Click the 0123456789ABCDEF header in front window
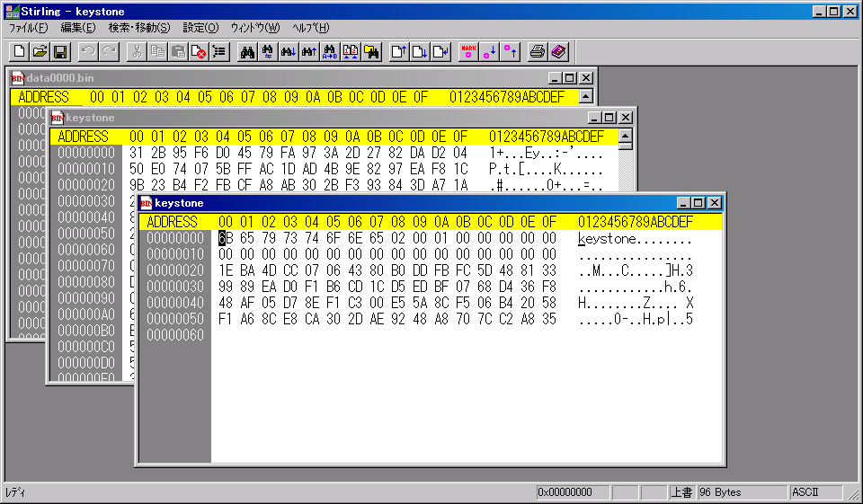Viewport: 863px width, 504px height. pyautogui.click(x=636, y=222)
